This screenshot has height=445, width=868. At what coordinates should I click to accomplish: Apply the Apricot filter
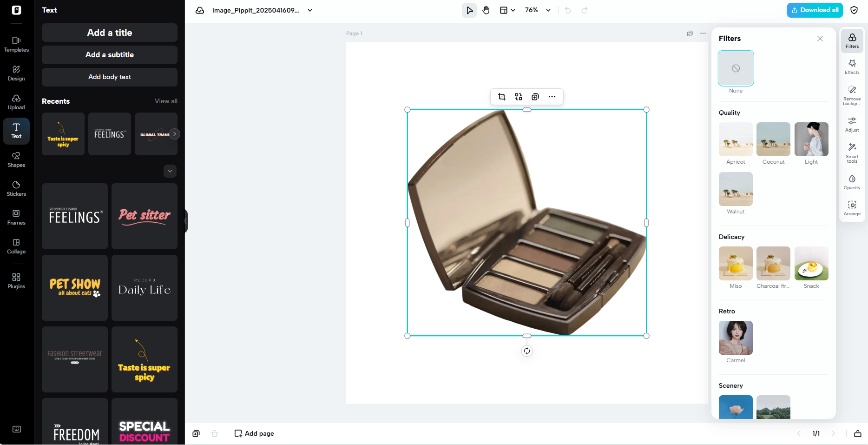click(736, 139)
